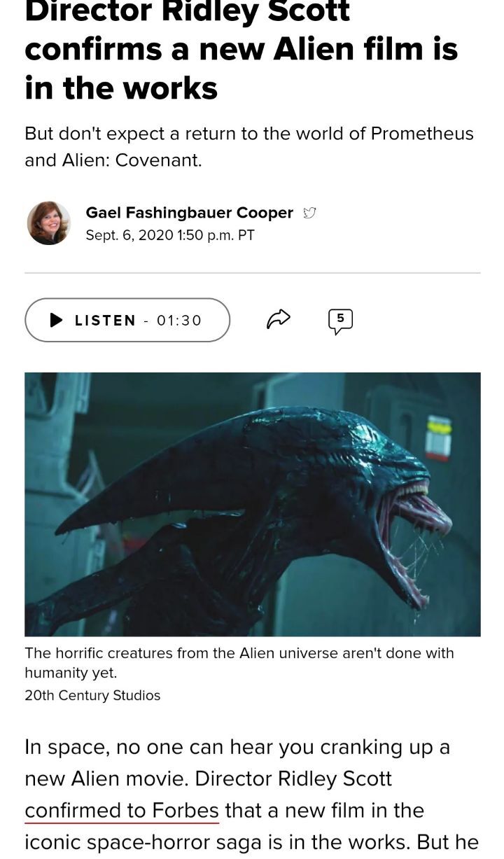This screenshot has height=859, width=504.
Task: Follow the "confirmed to Forbes" link
Action: (122, 811)
